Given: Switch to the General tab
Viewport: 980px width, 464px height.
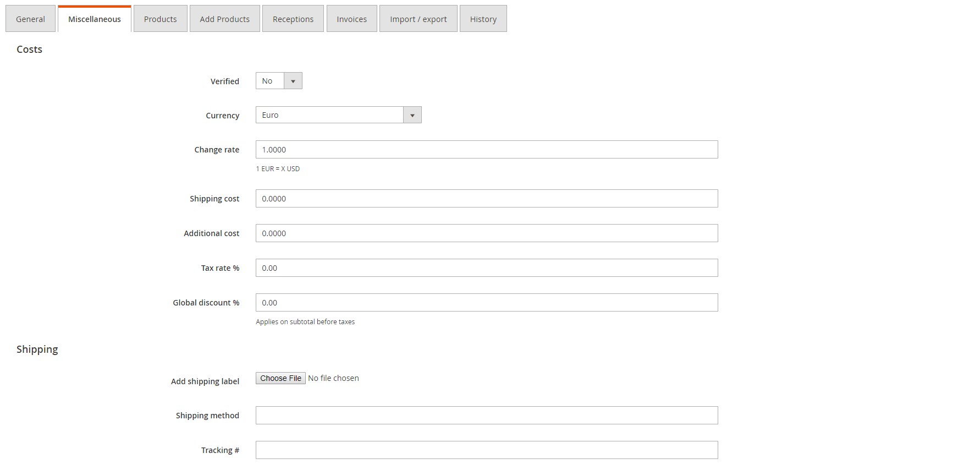Looking at the screenshot, I should coord(30,19).
